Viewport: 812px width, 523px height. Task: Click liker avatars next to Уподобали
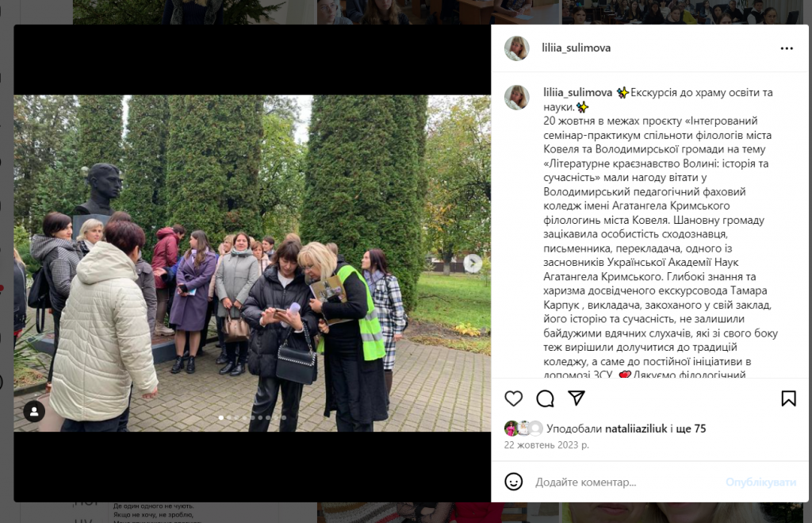[x=523, y=429]
